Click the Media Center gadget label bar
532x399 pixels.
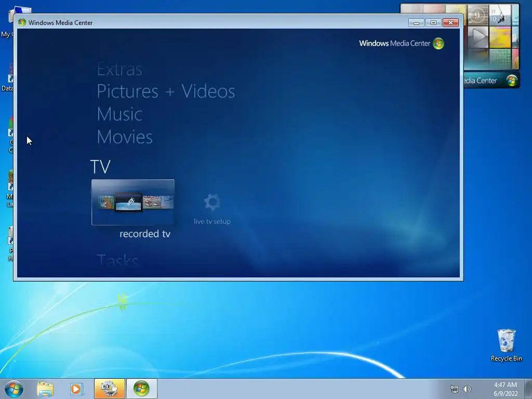[491, 81]
